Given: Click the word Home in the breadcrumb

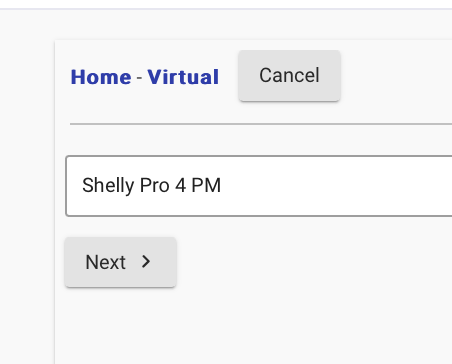Looking at the screenshot, I should pyautogui.click(x=101, y=77).
